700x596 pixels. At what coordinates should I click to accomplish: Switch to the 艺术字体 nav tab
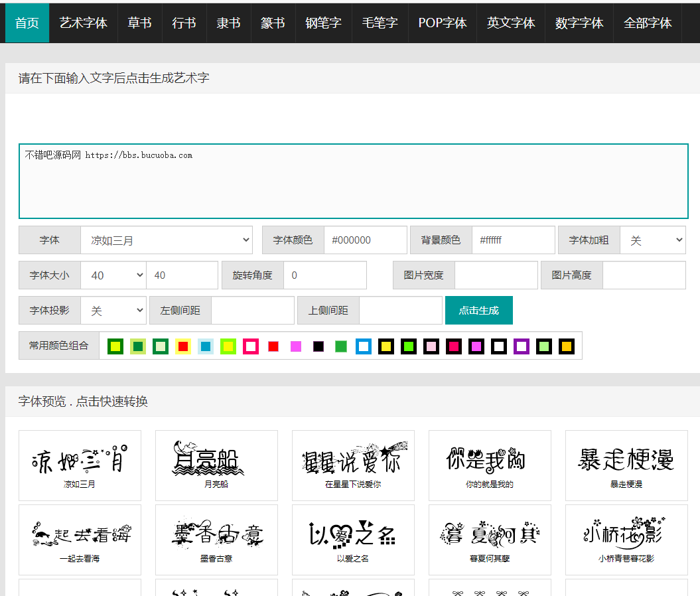[83, 23]
